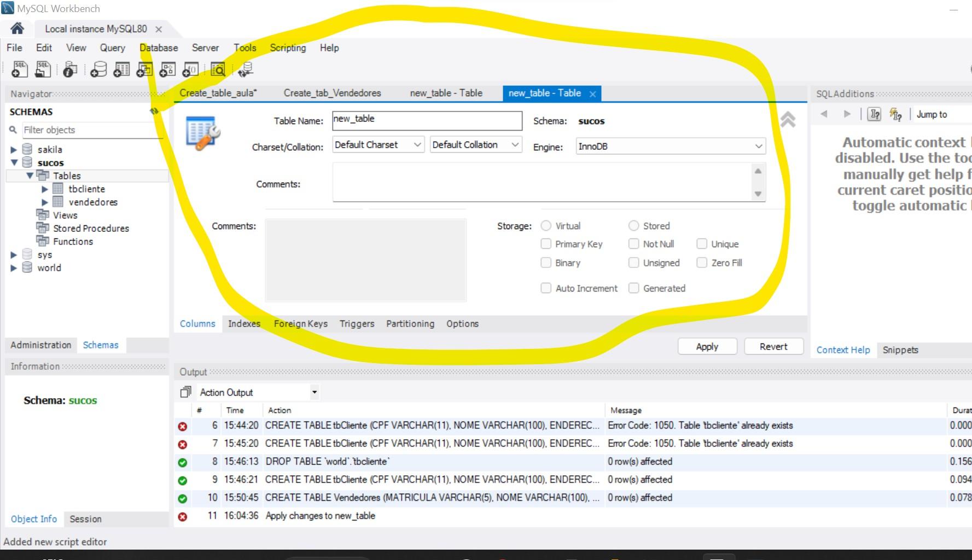Collapse the table editor header chevrons
The image size is (972, 560).
tap(788, 119)
